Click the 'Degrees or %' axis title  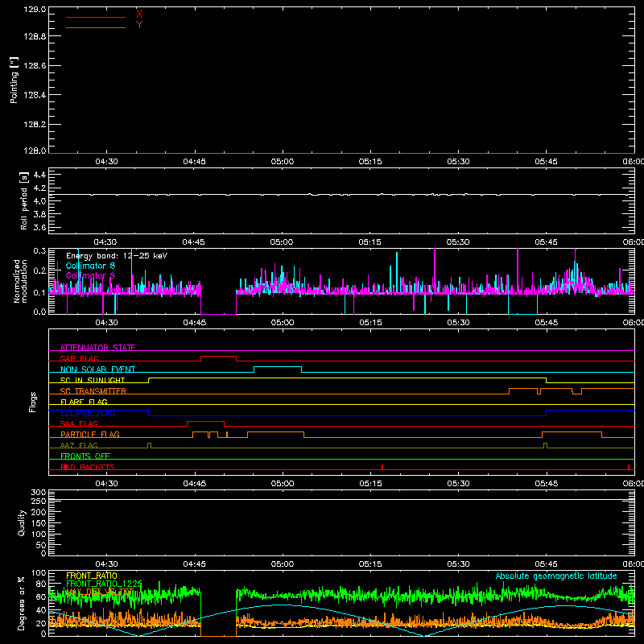(x=22, y=603)
